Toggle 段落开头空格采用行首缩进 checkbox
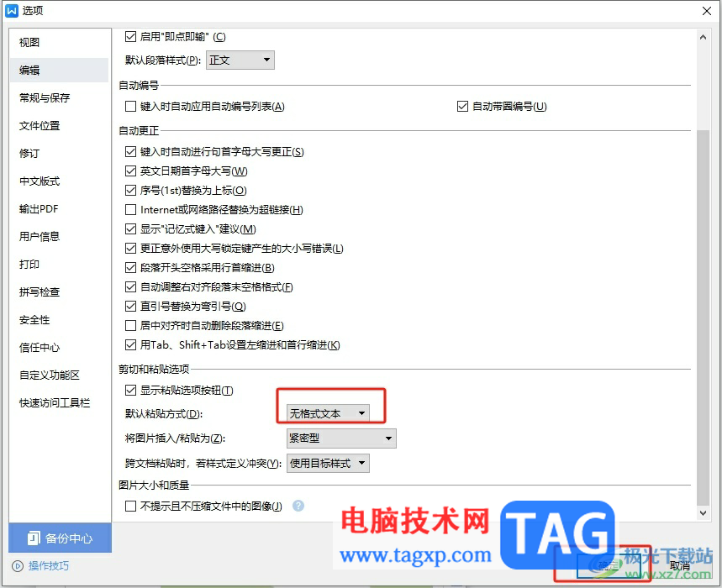This screenshot has width=722, height=588. [131, 267]
